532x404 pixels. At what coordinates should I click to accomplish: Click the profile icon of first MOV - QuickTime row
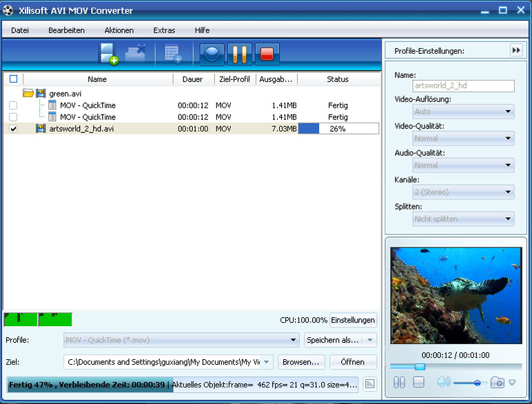point(52,105)
